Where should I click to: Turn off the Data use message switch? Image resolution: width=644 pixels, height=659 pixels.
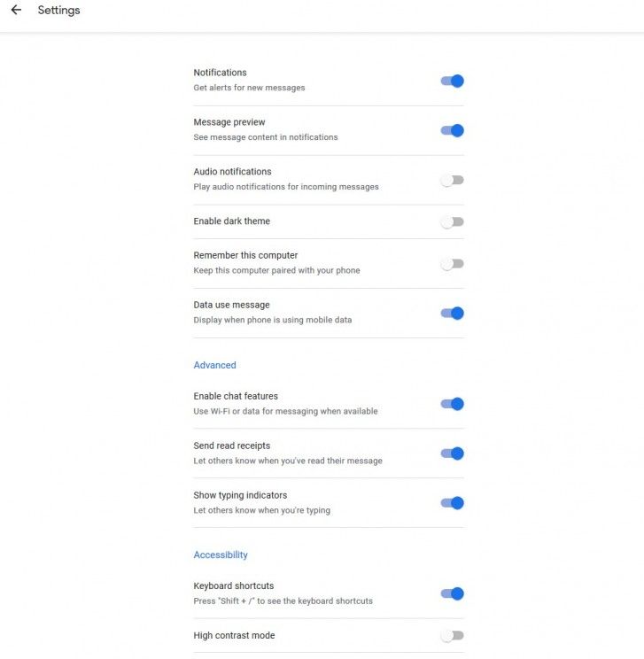coord(452,313)
